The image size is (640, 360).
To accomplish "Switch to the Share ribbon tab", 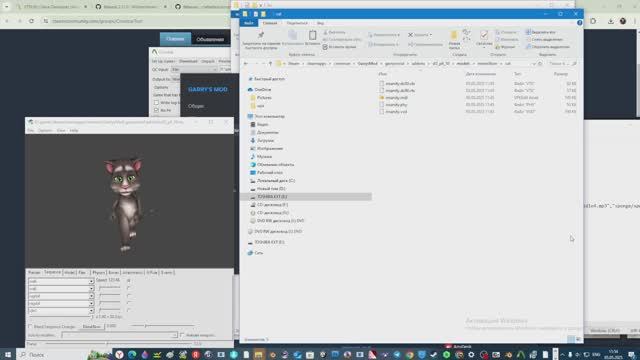I will coord(297,23).
